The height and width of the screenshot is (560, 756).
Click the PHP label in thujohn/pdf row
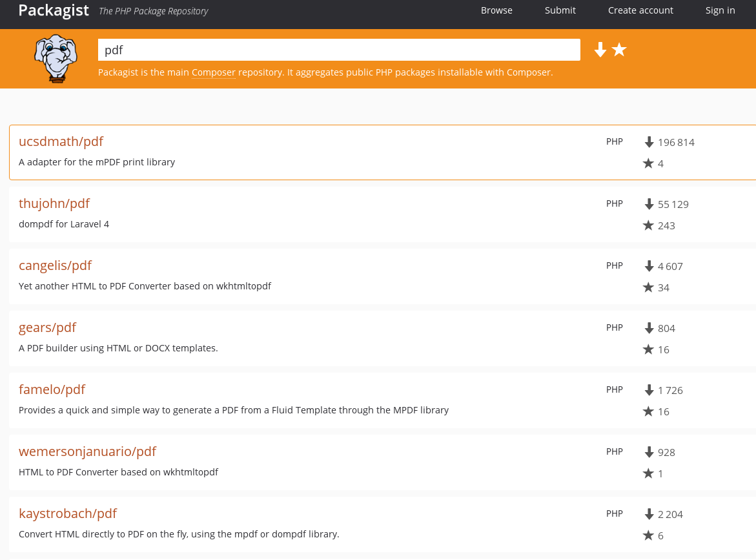tap(614, 203)
